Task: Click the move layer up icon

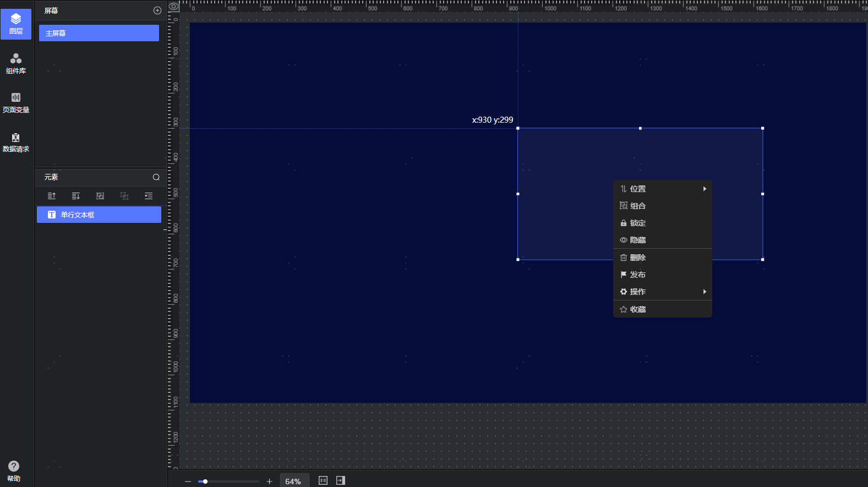Action: pyautogui.click(x=52, y=196)
